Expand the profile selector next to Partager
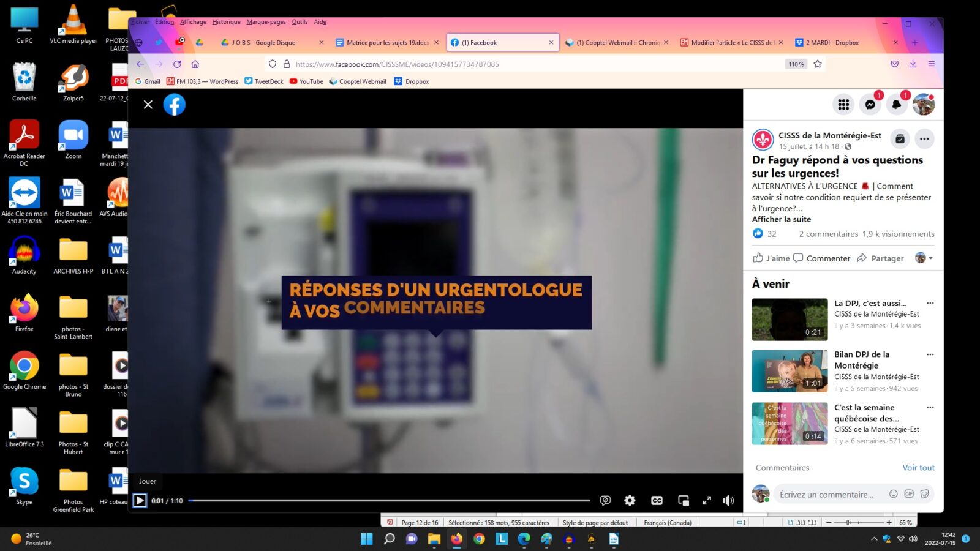The image size is (980, 551). pos(924,258)
